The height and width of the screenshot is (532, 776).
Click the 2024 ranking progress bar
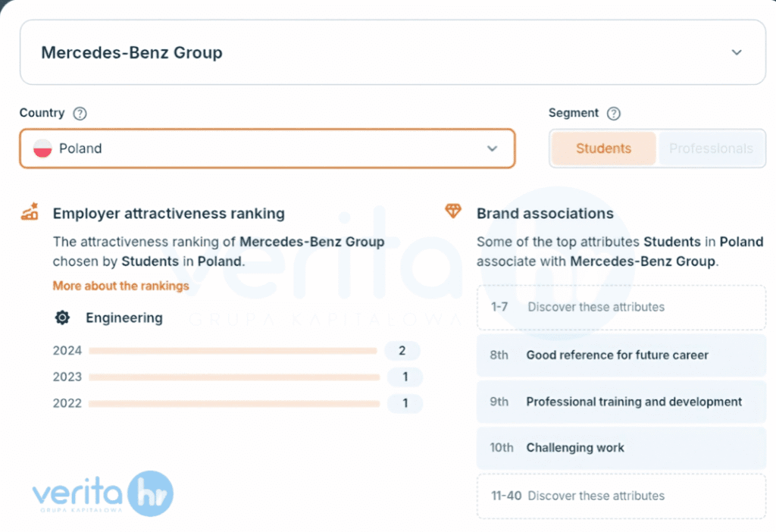pos(233,351)
